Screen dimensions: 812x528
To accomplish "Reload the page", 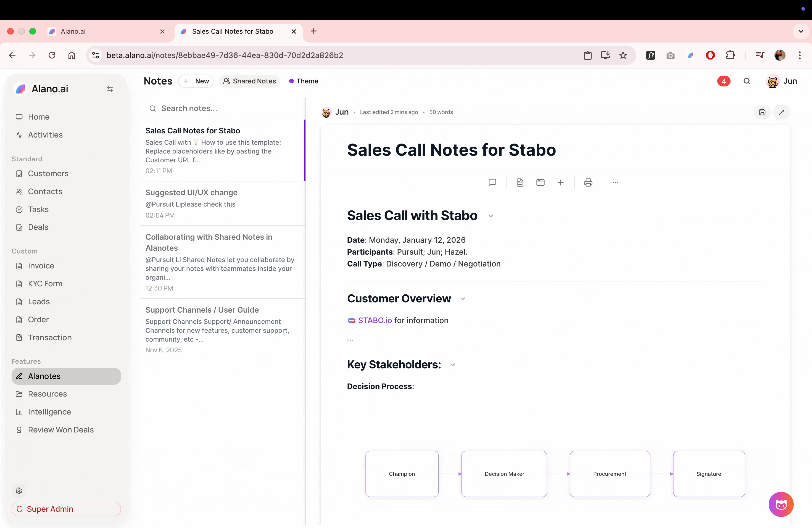I will (52, 55).
